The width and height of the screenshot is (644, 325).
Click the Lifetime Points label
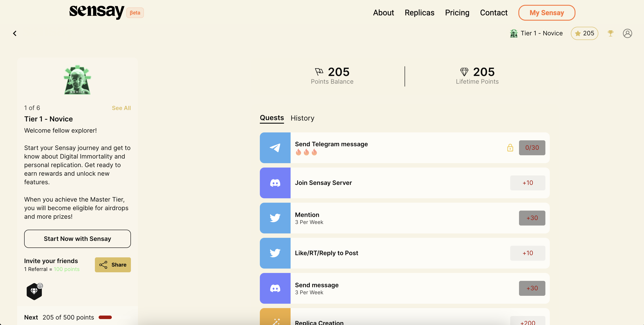click(x=477, y=82)
